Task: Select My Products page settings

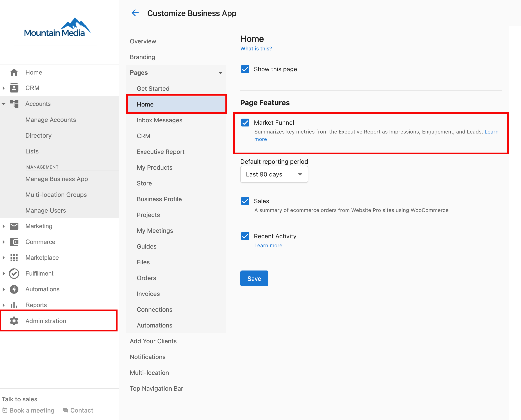Action: coord(154,167)
